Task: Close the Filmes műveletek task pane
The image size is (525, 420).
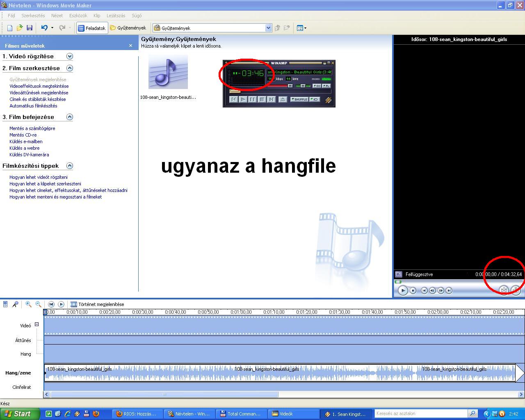Action: click(131, 46)
